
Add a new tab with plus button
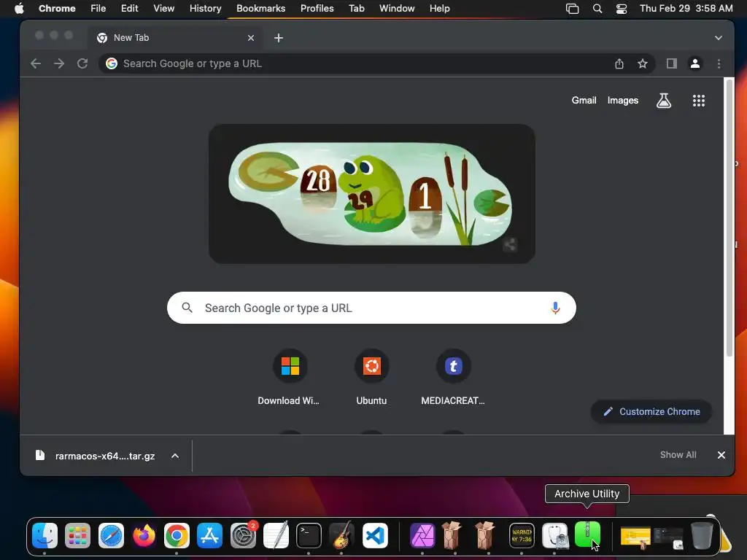point(279,38)
